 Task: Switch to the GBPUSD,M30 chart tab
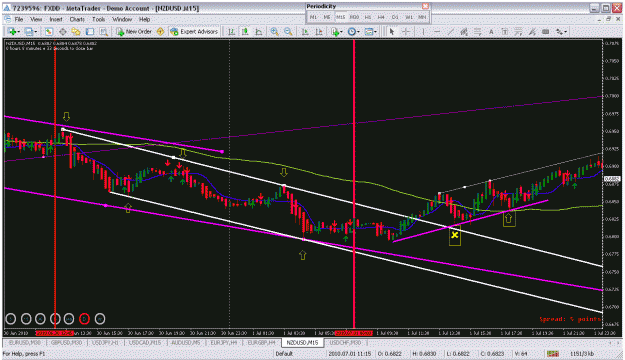(66, 342)
